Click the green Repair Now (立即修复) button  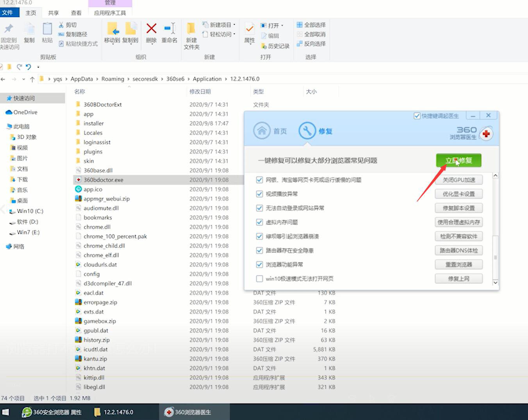click(x=458, y=160)
